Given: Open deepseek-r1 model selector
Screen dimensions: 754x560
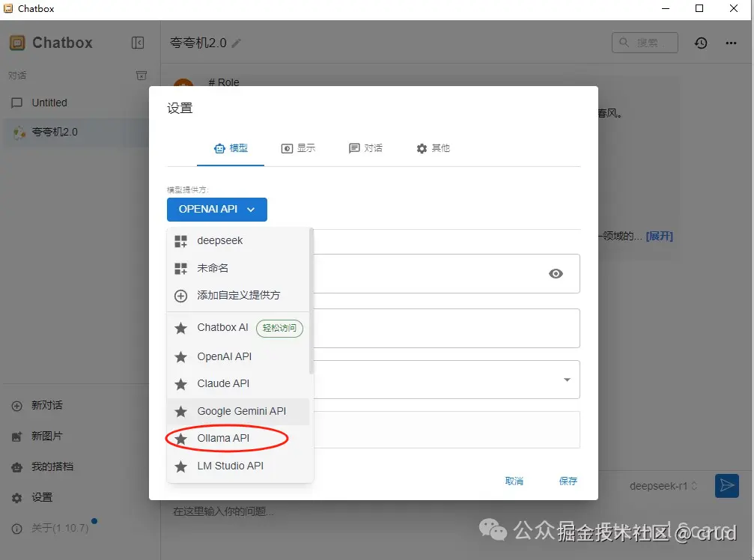Looking at the screenshot, I should tap(663, 487).
